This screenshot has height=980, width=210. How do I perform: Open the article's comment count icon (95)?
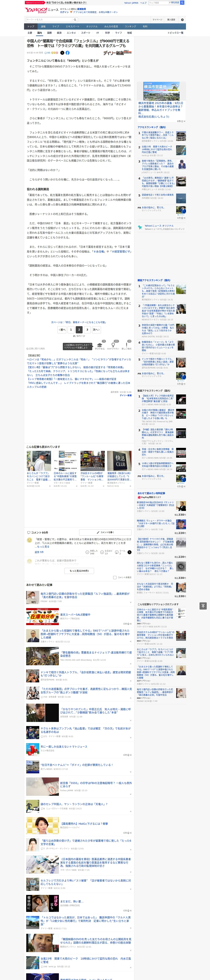(48, 53)
